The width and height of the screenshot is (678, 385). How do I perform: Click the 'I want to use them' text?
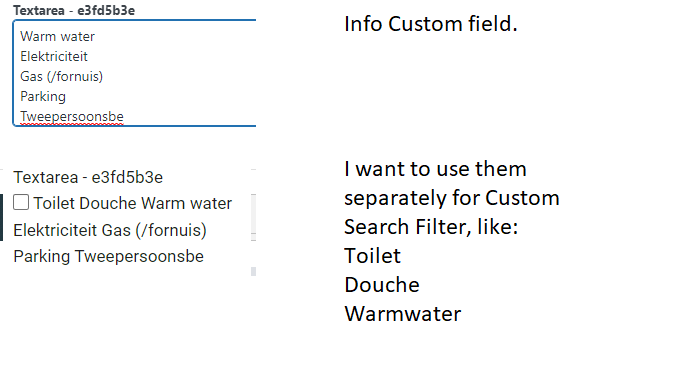click(x=435, y=169)
